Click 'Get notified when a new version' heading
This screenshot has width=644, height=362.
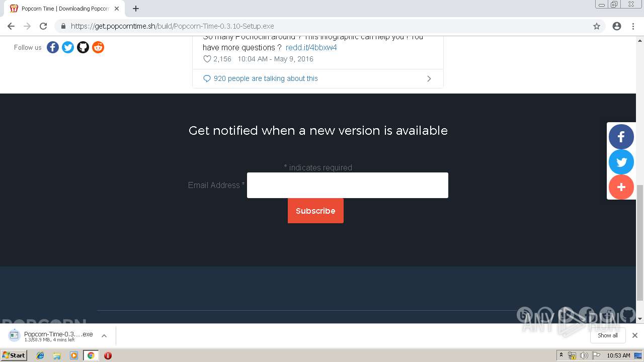click(318, 131)
